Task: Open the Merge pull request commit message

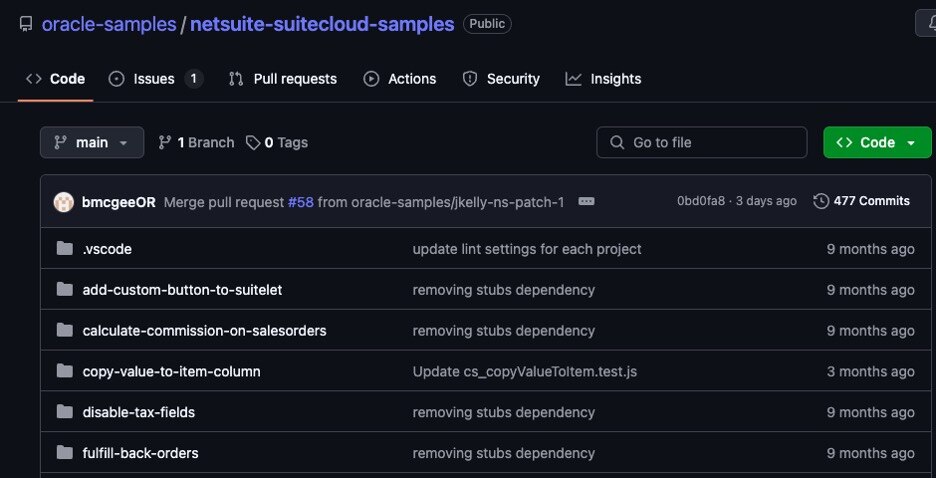Action: pos(364,202)
